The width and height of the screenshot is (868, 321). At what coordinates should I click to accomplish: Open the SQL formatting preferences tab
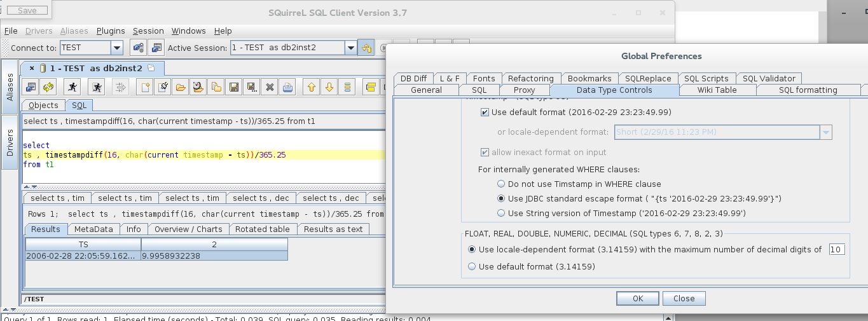(808, 90)
